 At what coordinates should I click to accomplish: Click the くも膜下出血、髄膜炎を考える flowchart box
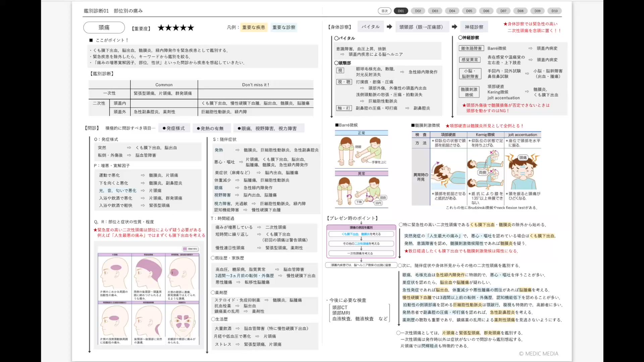[x=361, y=234]
